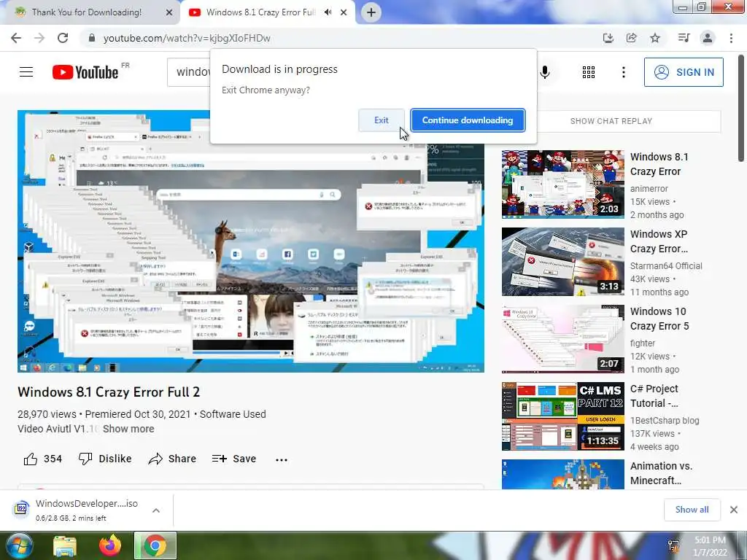Screen dimensions: 747x560
Task: Open Firefox from taskbar
Action: click(110, 546)
